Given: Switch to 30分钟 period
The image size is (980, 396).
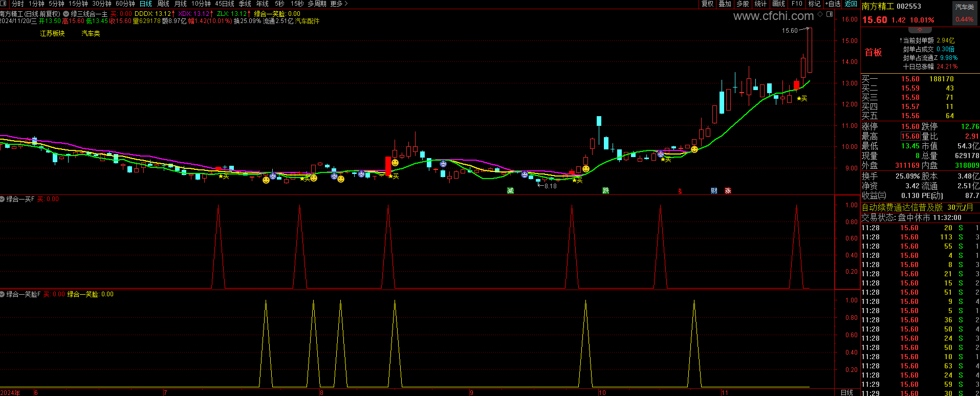Looking at the screenshot, I should [x=102, y=4].
